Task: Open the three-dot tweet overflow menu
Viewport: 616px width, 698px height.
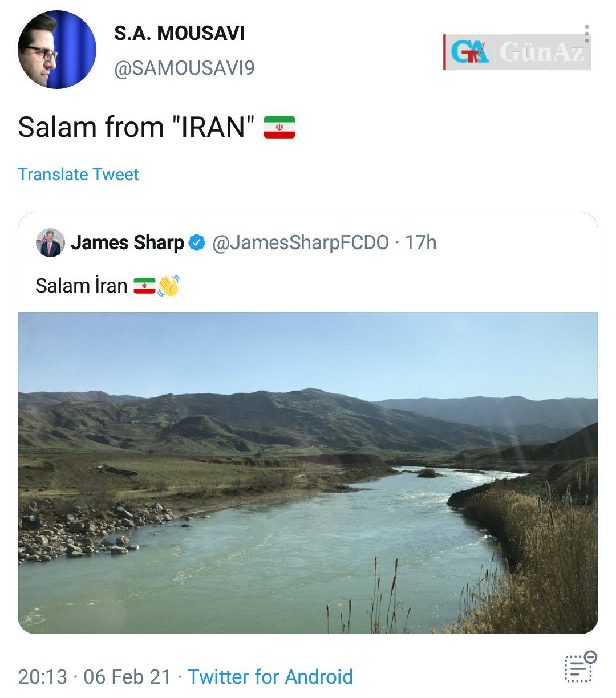Action: (587, 34)
